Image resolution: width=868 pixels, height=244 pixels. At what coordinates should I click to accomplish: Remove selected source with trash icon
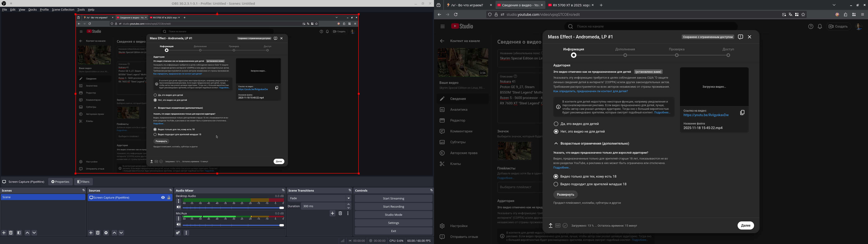tap(98, 233)
